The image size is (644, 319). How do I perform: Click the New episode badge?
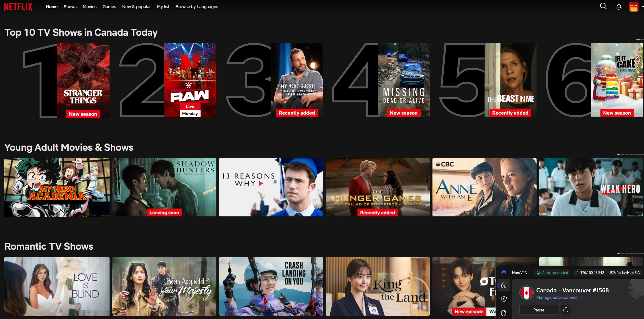tap(469, 311)
